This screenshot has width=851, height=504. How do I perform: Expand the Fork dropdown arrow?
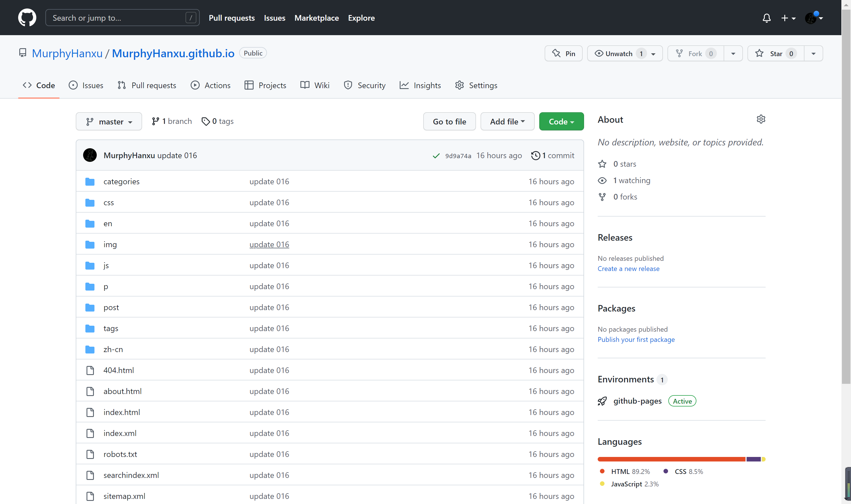click(x=733, y=53)
